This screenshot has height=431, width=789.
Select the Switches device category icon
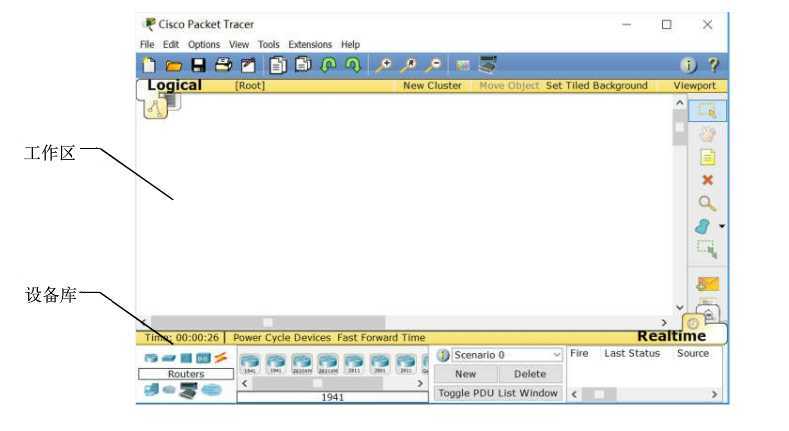coord(169,358)
